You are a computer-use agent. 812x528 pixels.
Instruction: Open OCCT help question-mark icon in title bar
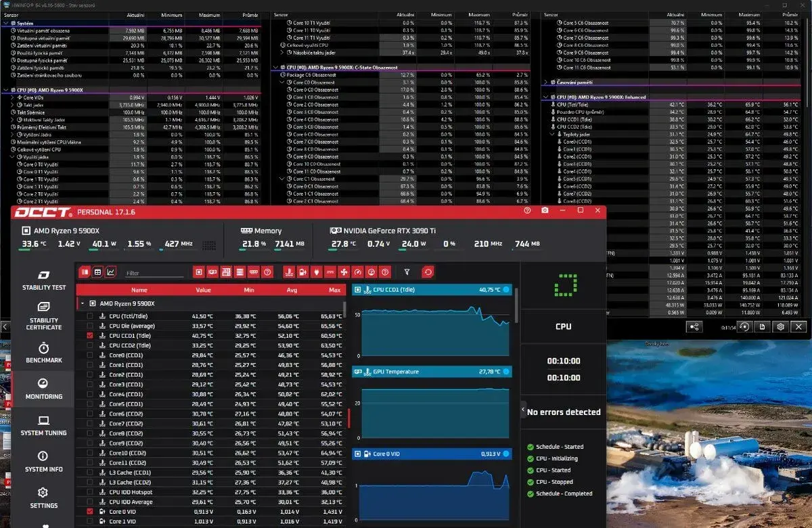[527, 211]
